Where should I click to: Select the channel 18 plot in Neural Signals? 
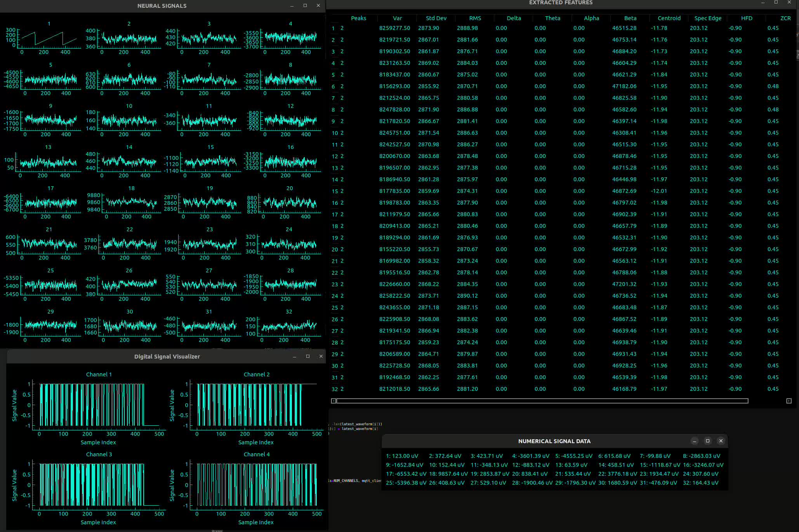click(x=132, y=203)
